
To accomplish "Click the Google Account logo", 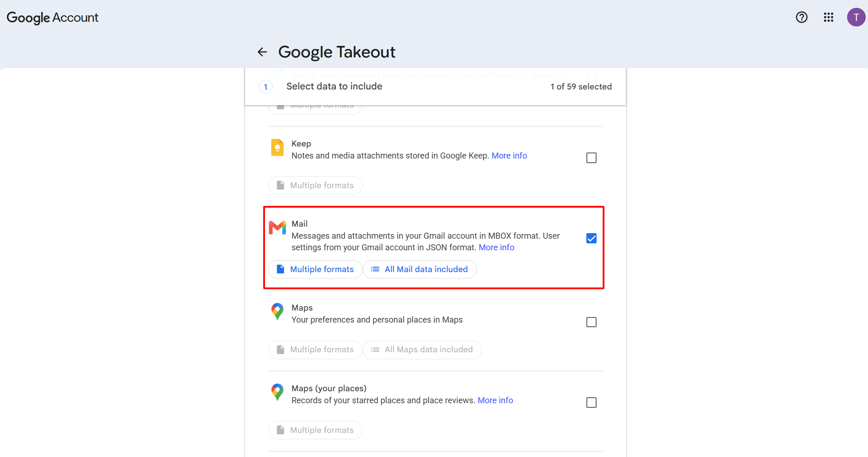I will pos(52,18).
